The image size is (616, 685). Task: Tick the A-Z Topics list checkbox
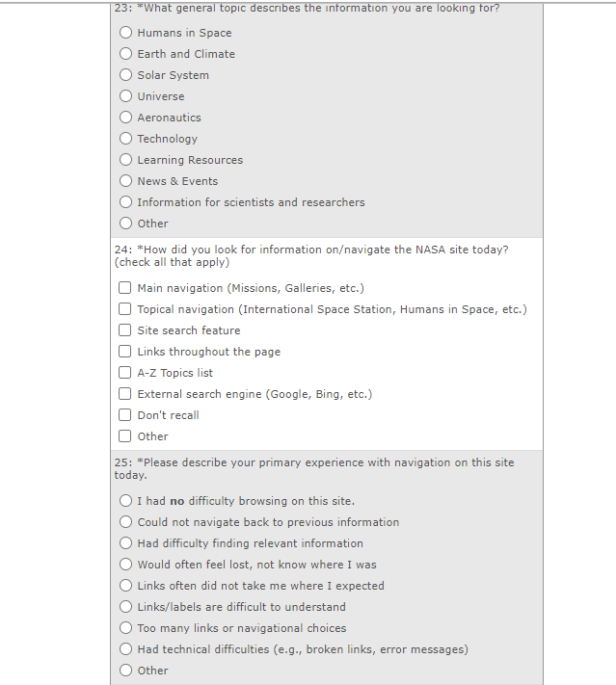(x=125, y=373)
